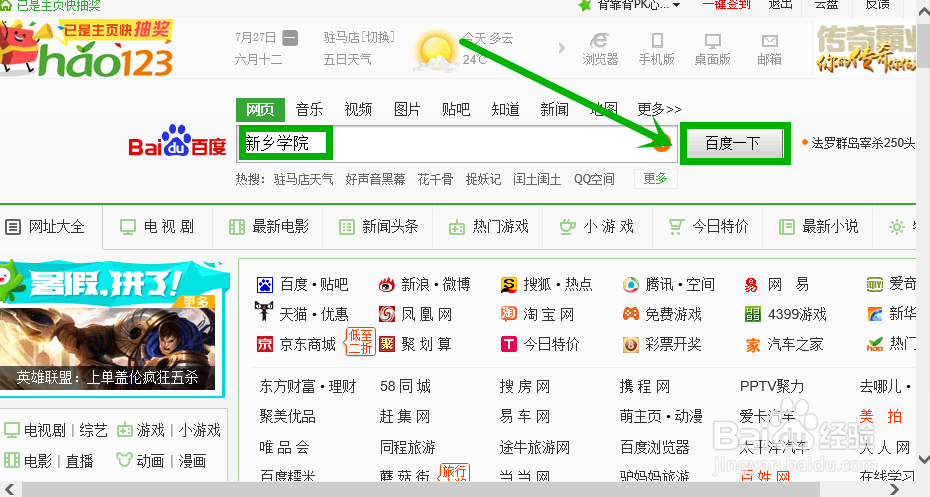
Task: Switch city via 驻马店[切换]
Action: pyautogui.click(x=359, y=37)
